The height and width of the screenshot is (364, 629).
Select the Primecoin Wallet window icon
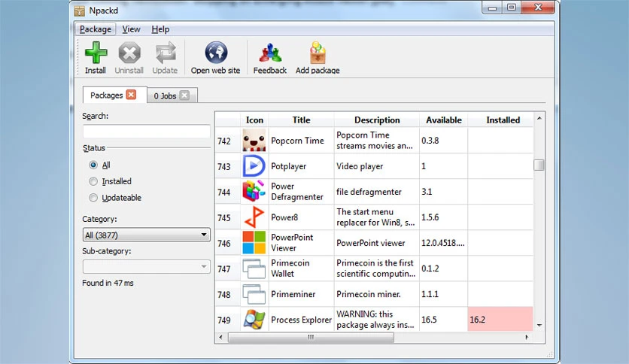pos(254,268)
